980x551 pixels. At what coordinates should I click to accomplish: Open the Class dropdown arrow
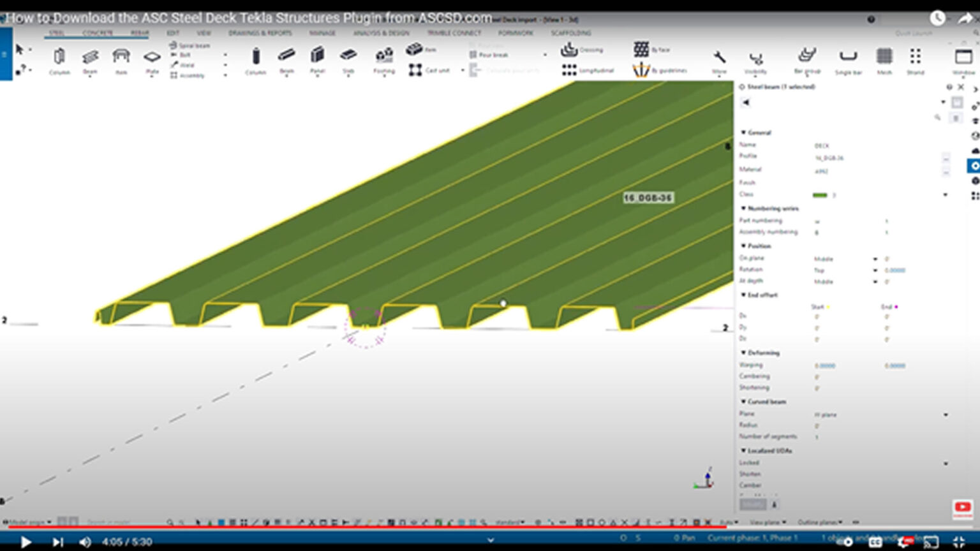pyautogui.click(x=946, y=195)
